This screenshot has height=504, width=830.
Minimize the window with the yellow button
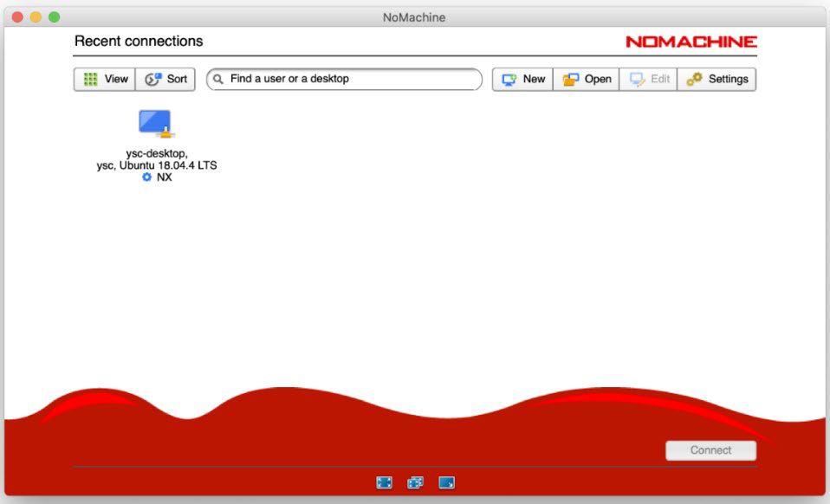tap(36, 17)
